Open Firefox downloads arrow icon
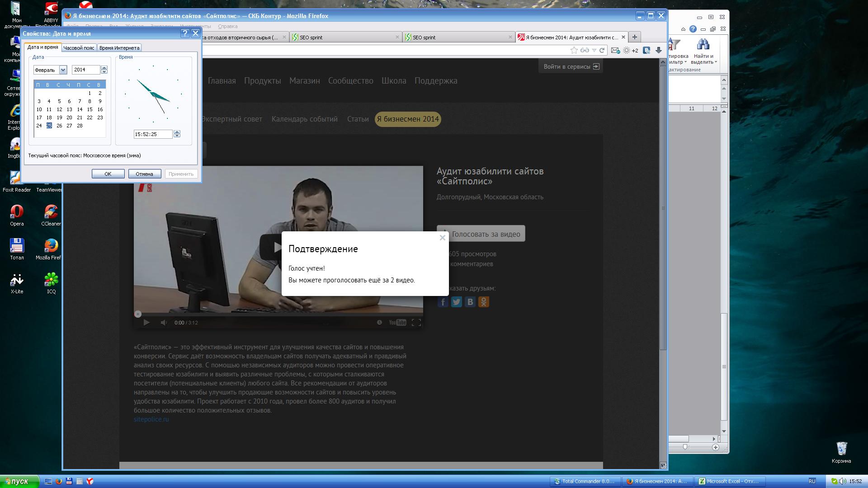This screenshot has width=868, height=488. tap(659, 50)
